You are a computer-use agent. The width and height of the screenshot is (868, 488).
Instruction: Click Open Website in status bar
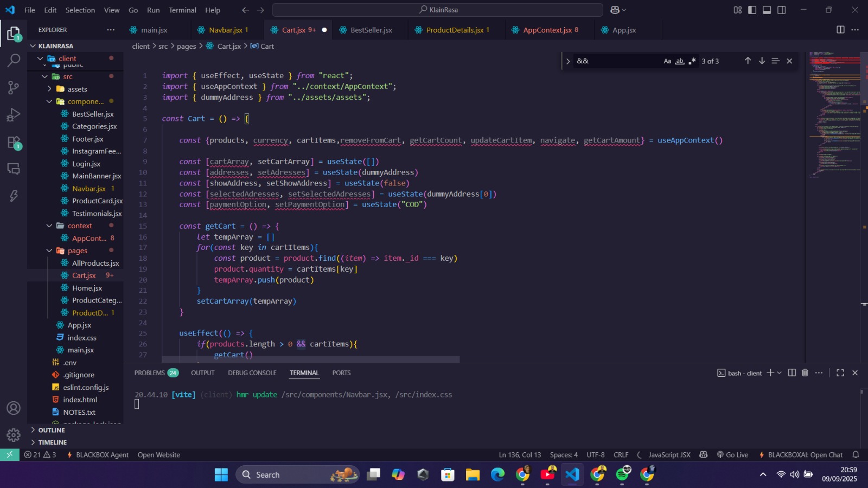[x=158, y=455]
